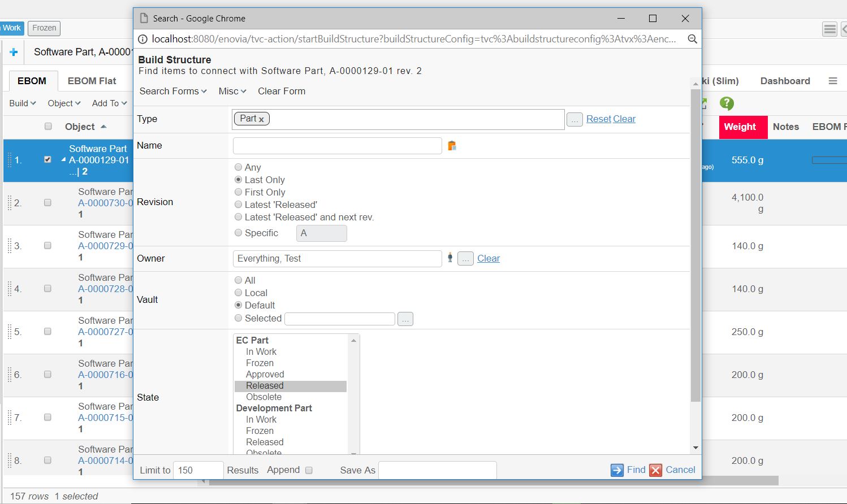The image size is (847, 504).
Task: Open the Build dropdown in EBOM toolbar
Action: point(23,103)
